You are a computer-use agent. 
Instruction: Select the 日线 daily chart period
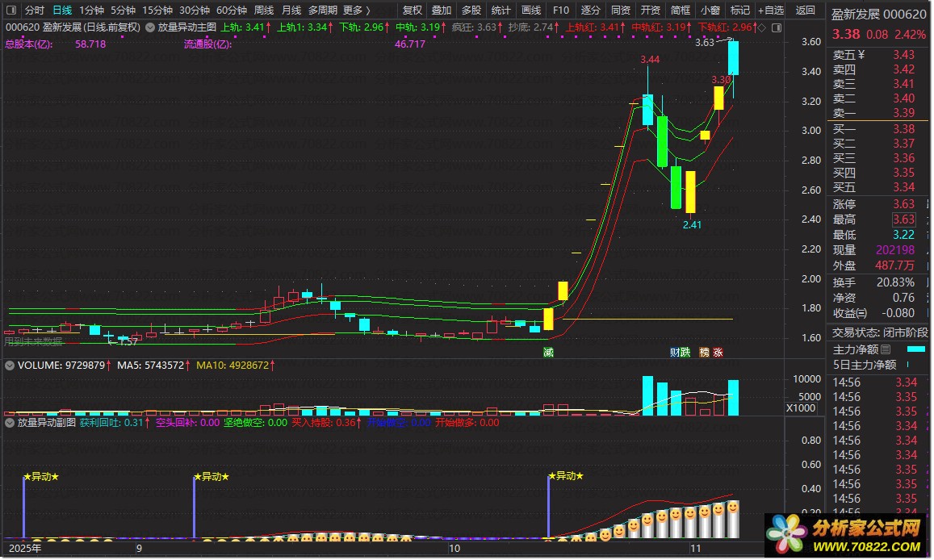point(62,10)
